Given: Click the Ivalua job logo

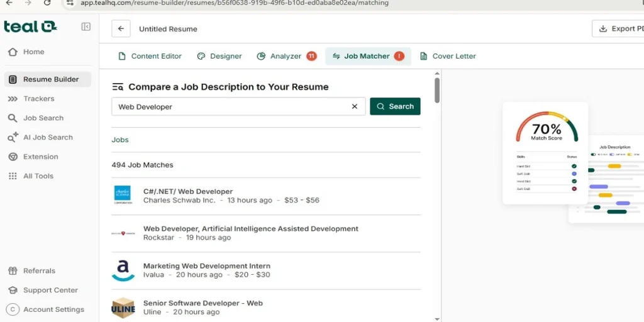Looking at the screenshot, I should [x=123, y=270].
